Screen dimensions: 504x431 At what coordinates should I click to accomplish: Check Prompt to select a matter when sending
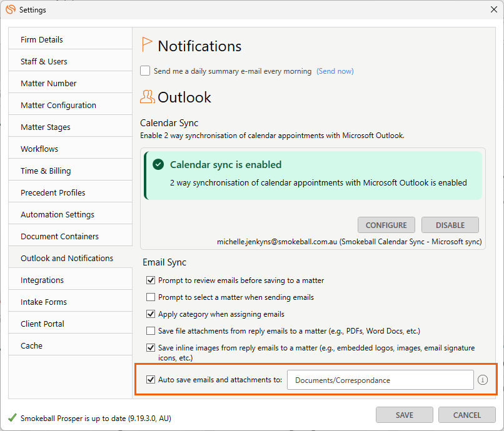(151, 297)
